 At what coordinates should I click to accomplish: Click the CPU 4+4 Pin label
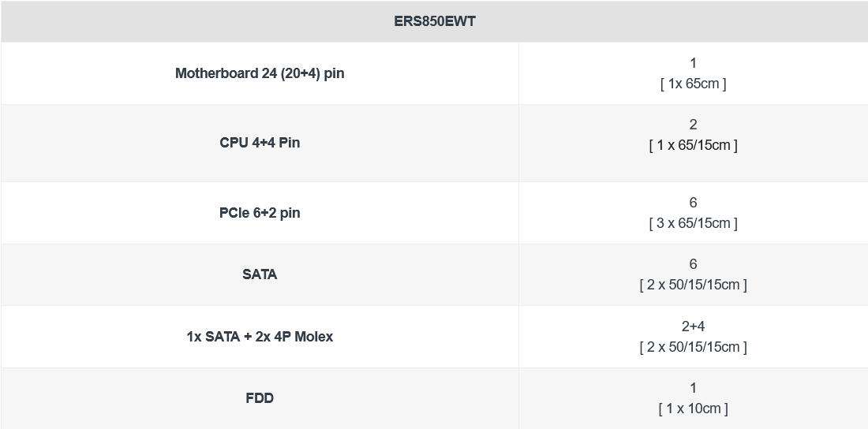tap(260, 143)
